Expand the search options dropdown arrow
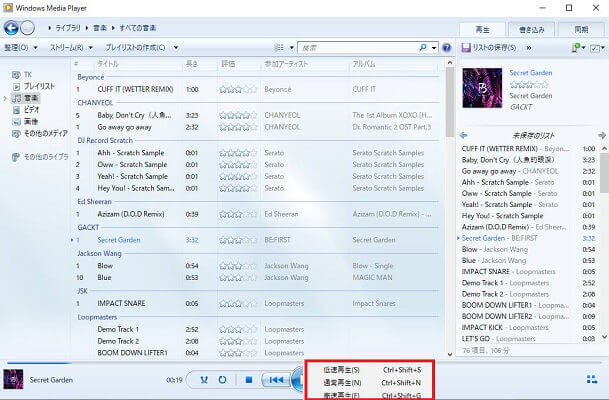This screenshot has height=400, width=609. pyautogui.click(x=434, y=48)
